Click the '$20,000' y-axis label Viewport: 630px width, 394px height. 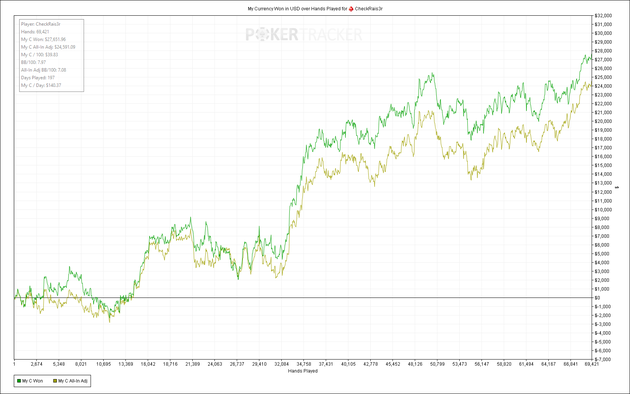coord(603,121)
